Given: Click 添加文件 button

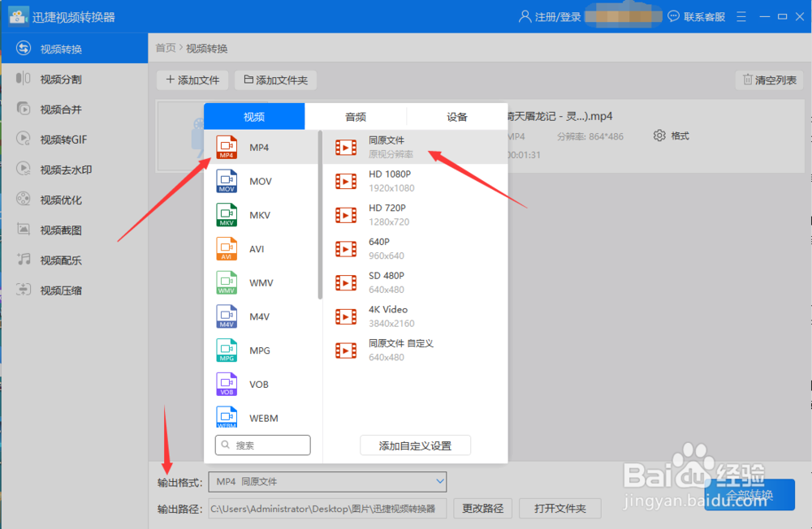Looking at the screenshot, I should coord(192,80).
